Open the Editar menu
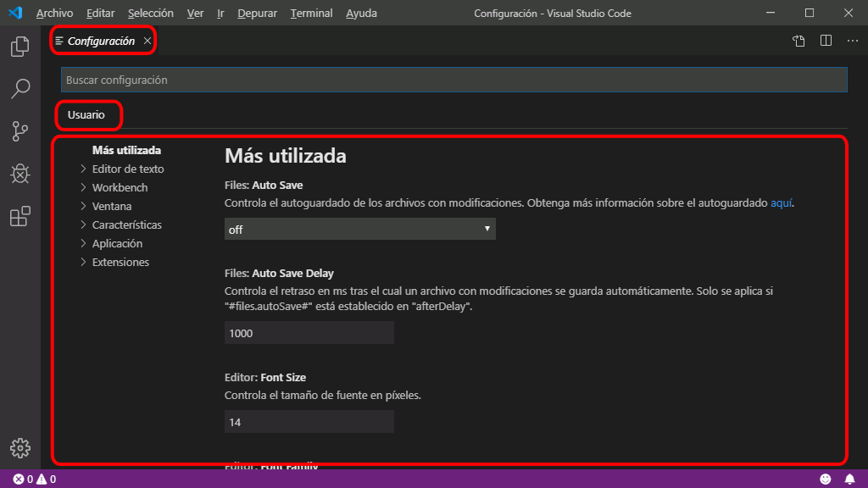The width and height of the screenshot is (868, 488). 100,13
